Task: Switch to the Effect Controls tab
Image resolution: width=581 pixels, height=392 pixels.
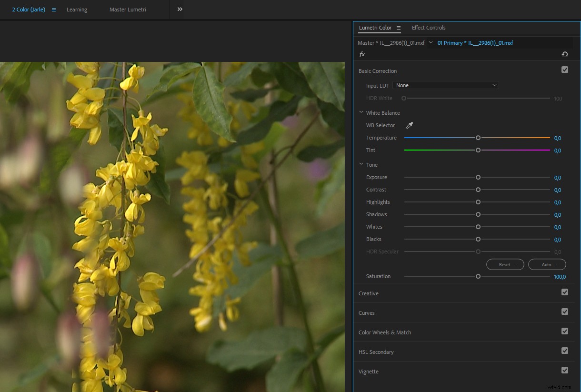Action: pyautogui.click(x=428, y=28)
